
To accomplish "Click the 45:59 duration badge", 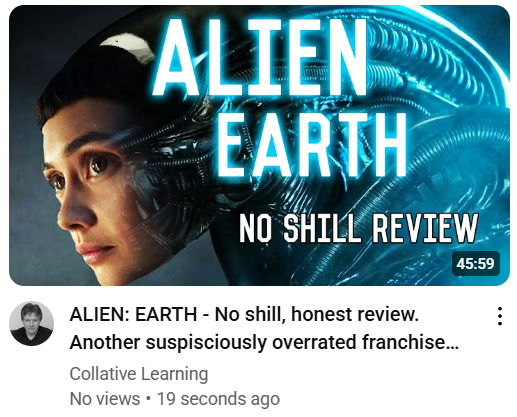I will pos(475,264).
